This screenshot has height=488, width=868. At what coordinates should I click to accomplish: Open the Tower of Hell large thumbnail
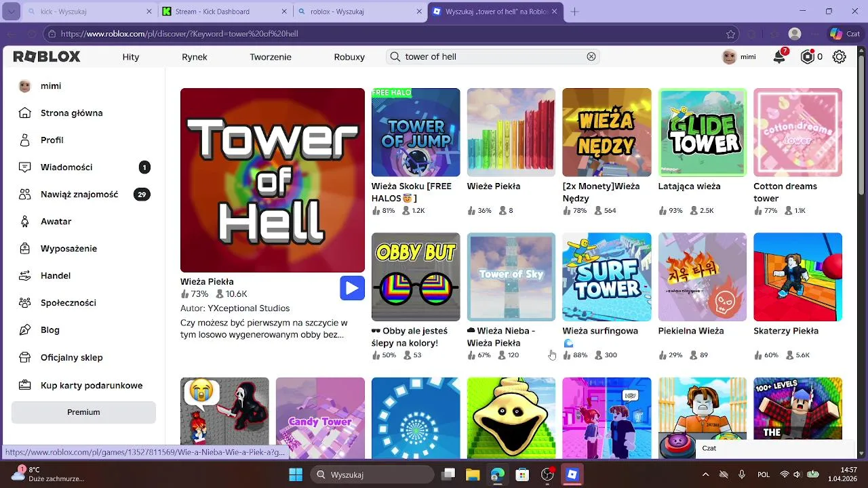click(x=273, y=180)
